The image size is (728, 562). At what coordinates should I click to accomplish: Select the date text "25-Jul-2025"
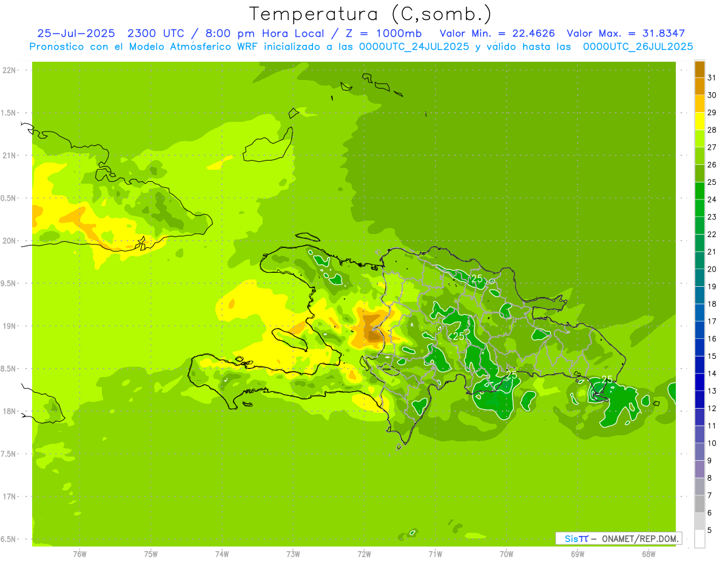75,33
